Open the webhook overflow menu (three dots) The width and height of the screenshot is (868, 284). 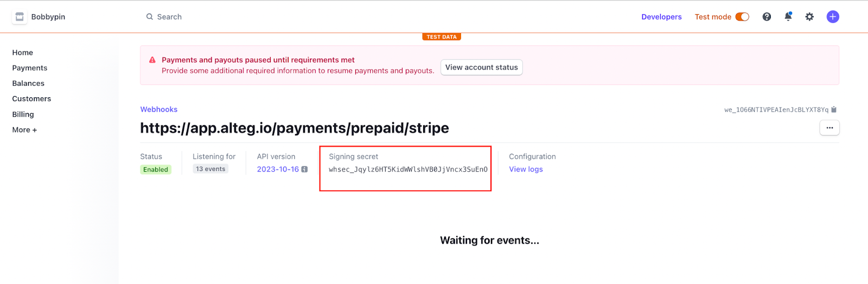[829, 128]
